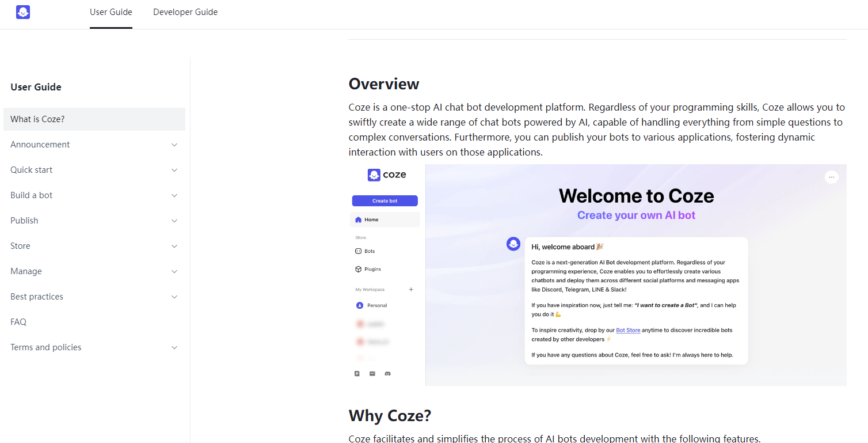Viewport: 868px width, 443px height.
Task: Click the Personal workspace avatar icon
Action: [x=360, y=305]
